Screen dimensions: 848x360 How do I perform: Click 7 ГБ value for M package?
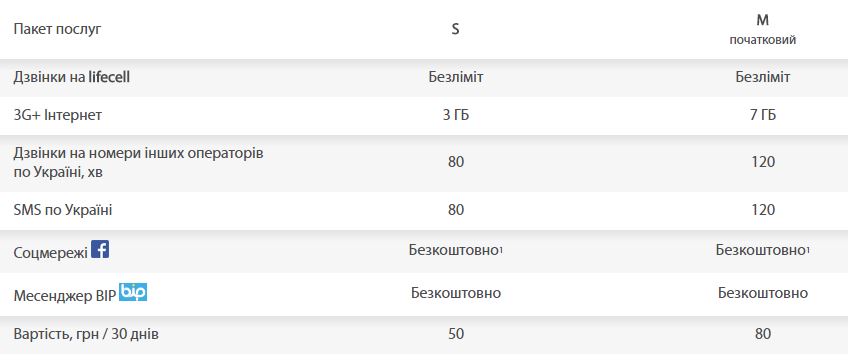763,115
